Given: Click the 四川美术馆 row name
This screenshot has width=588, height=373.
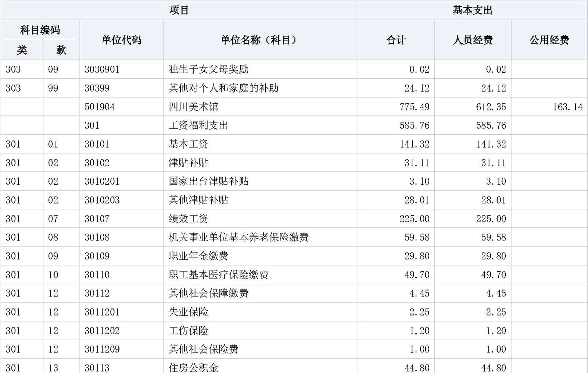Looking at the screenshot, I should [x=193, y=107].
